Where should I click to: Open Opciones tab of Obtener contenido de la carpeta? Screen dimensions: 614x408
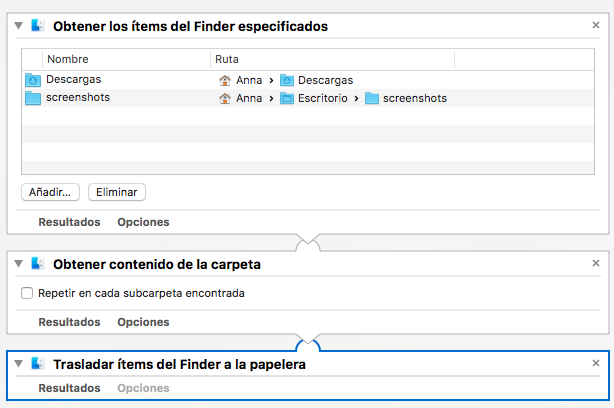tap(143, 322)
